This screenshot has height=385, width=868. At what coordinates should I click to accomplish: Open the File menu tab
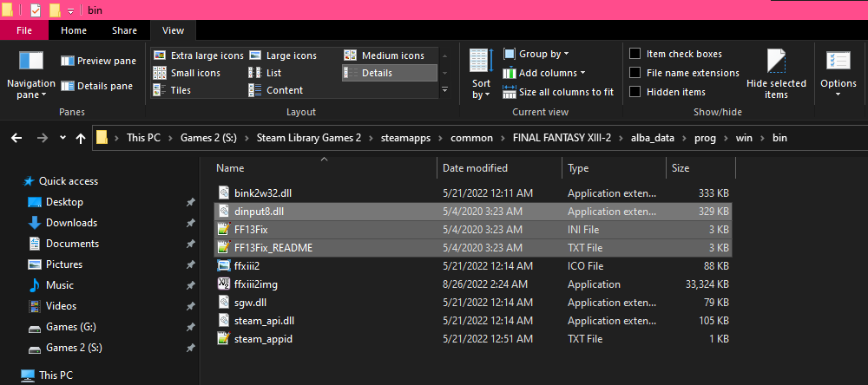[x=24, y=31]
